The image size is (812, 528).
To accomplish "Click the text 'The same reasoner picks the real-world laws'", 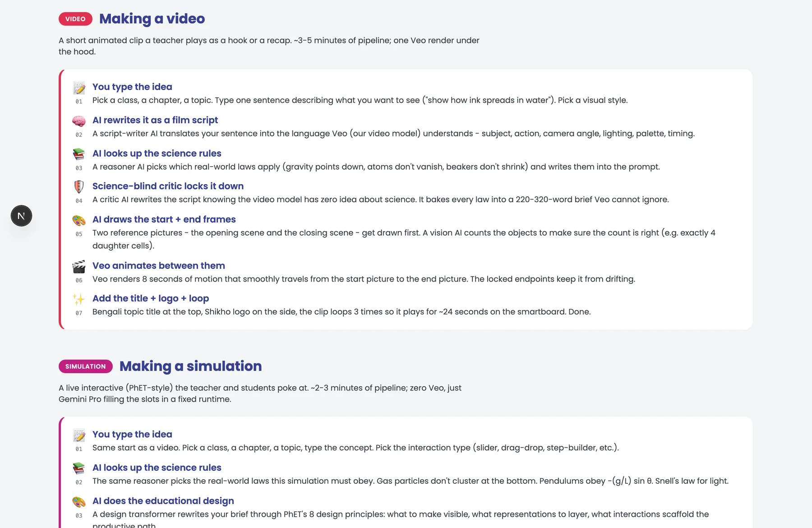I will pyautogui.click(x=411, y=481).
